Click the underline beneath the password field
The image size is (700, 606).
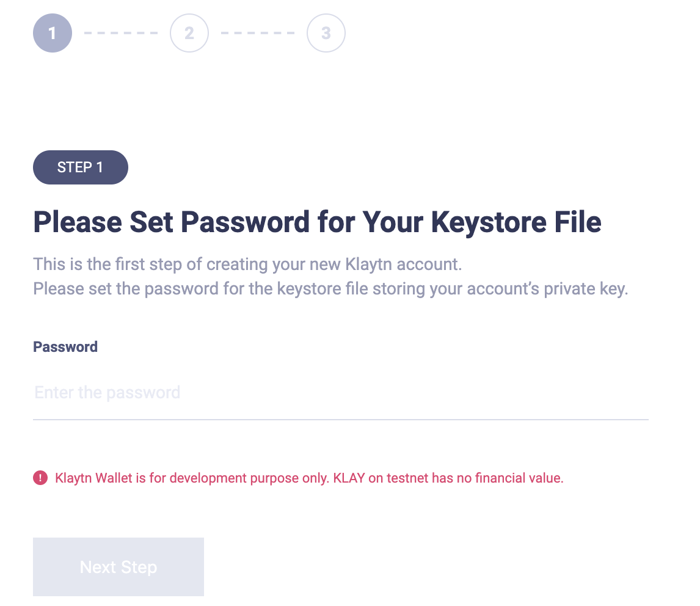tap(340, 420)
